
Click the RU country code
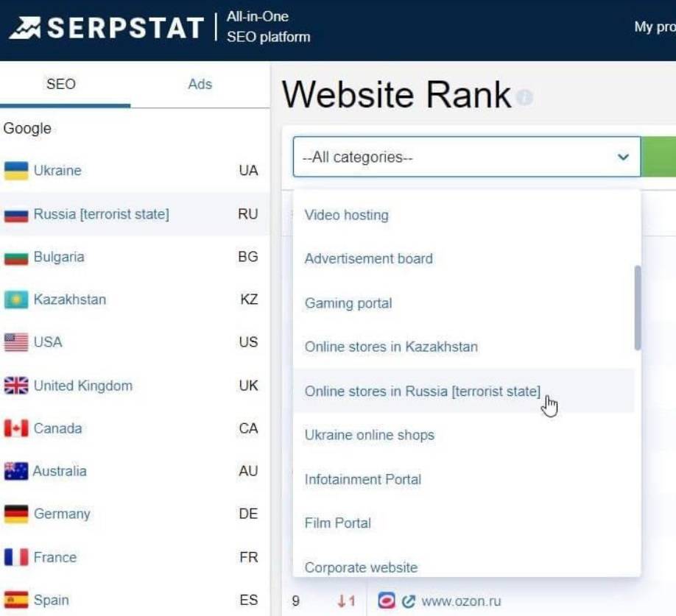(248, 214)
